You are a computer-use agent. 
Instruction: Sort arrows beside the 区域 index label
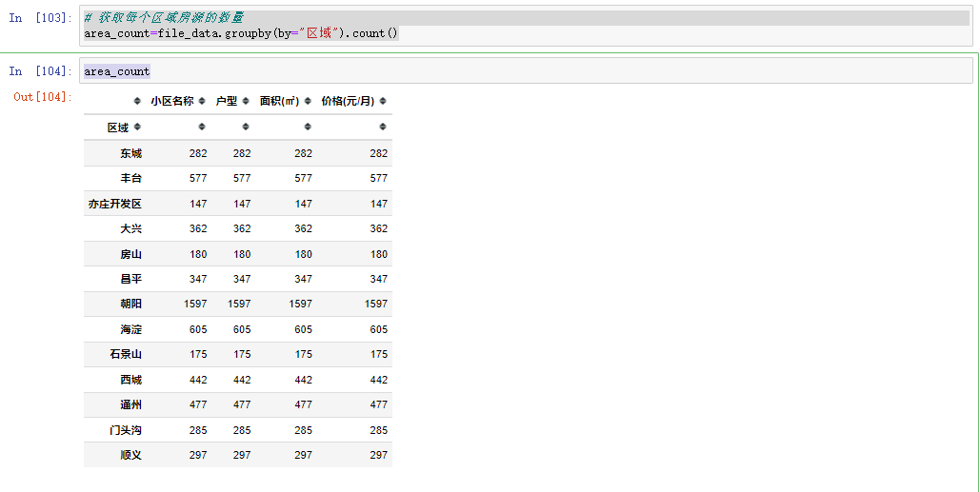point(137,127)
